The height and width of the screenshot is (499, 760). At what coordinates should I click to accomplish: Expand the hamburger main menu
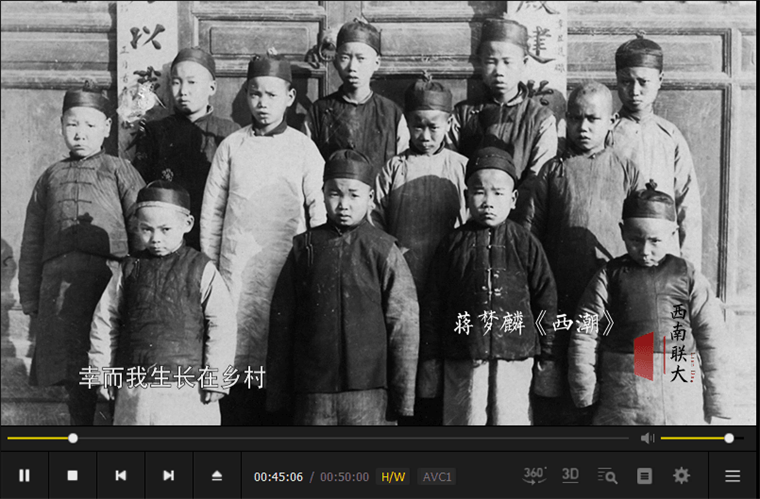pyautogui.click(x=733, y=476)
